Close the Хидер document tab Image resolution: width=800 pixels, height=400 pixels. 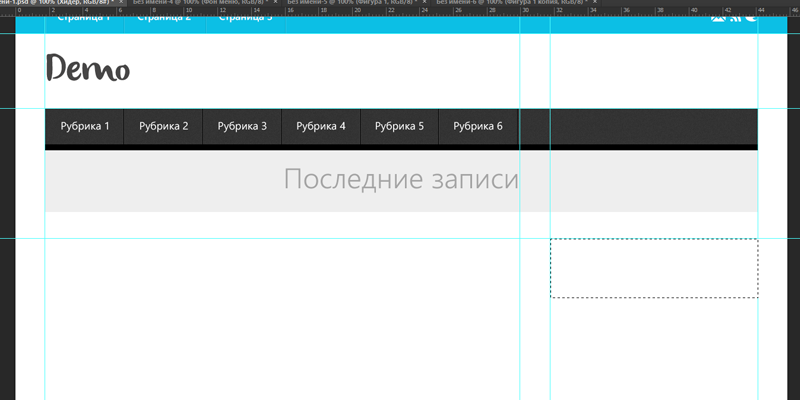point(122,3)
